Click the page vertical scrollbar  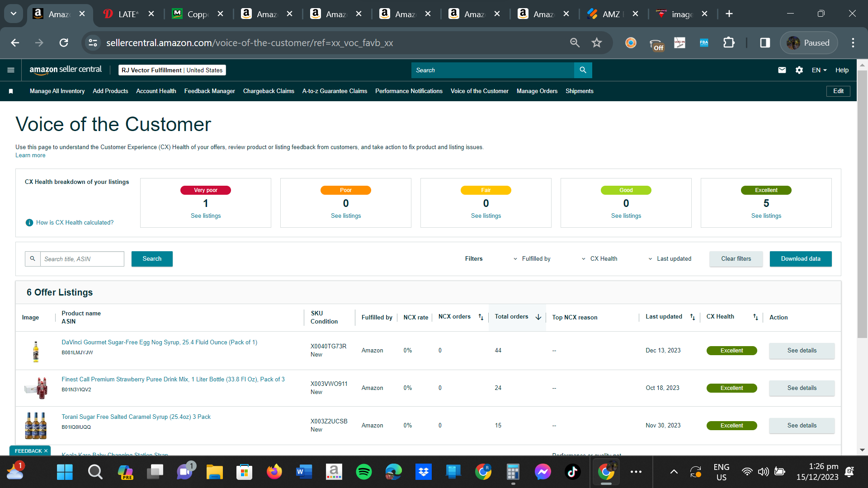point(862,203)
